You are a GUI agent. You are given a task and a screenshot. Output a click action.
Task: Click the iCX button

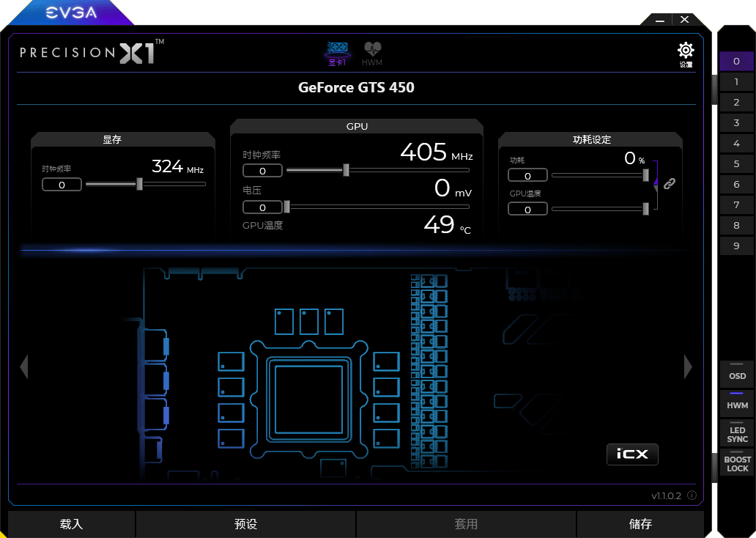632,454
